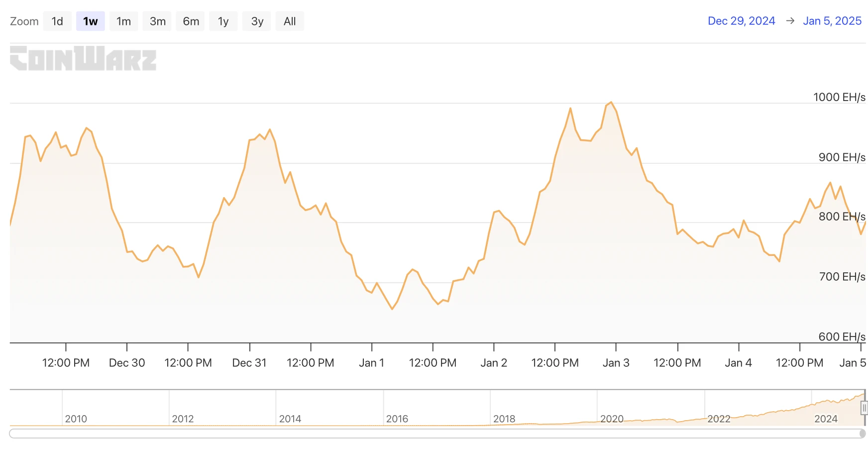Select the 1d zoom preset

tap(57, 21)
